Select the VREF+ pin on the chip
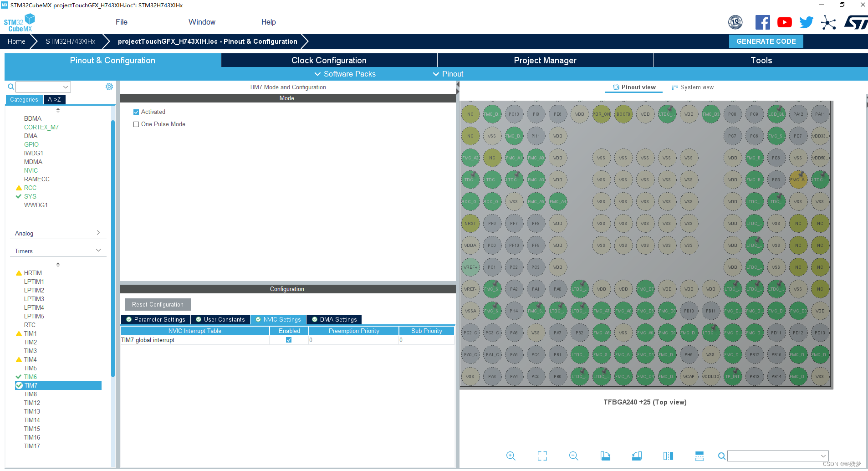This screenshot has width=868, height=471. click(x=470, y=267)
